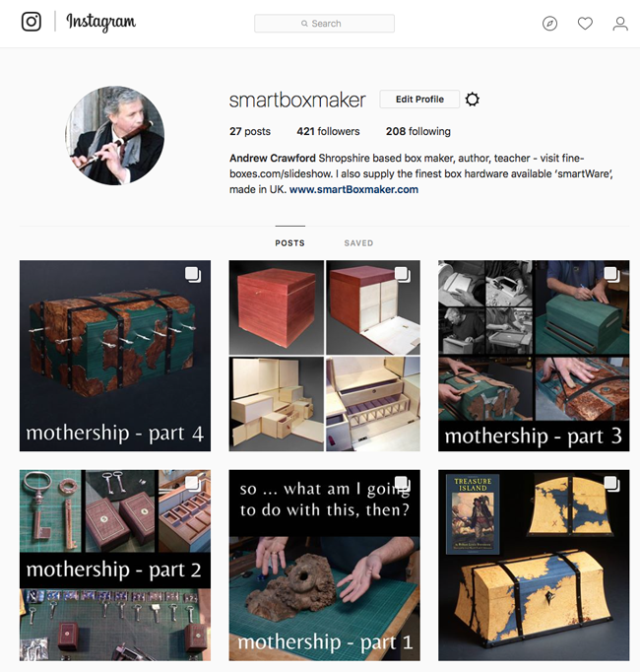
Task: Switch to the Saved tab
Action: tap(358, 243)
